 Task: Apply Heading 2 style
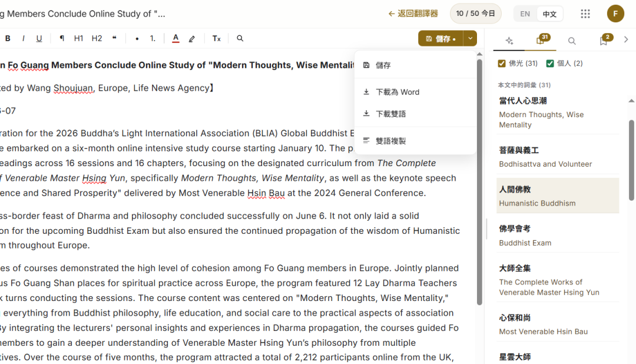tap(97, 38)
